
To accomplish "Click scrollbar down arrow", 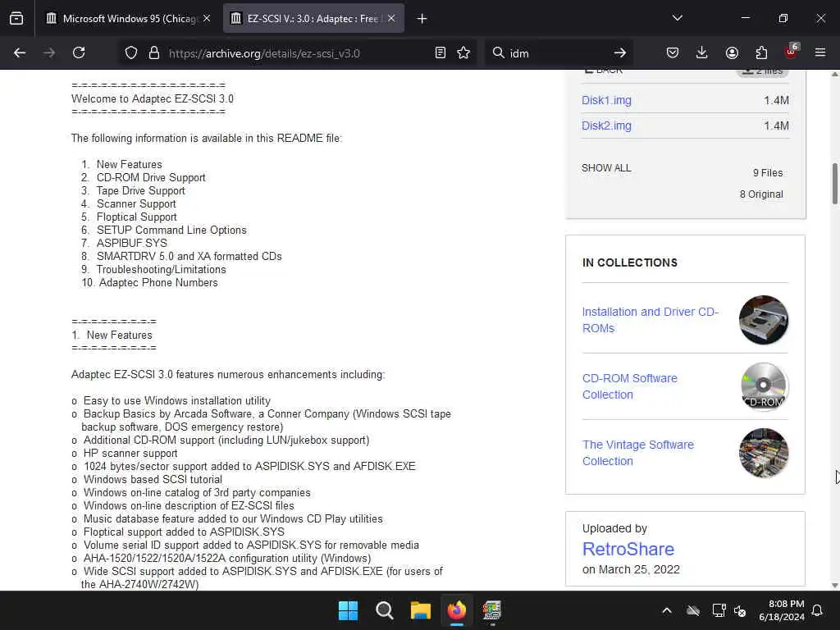I will tap(834, 585).
